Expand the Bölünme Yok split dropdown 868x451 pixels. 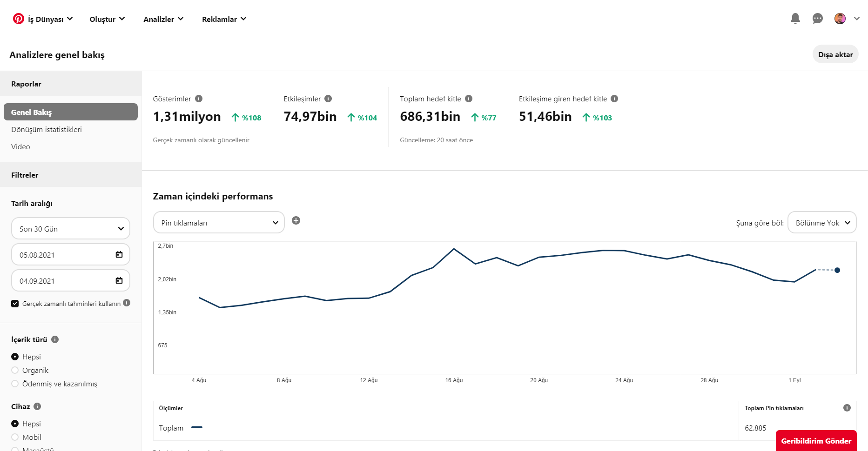click(822, 222)
